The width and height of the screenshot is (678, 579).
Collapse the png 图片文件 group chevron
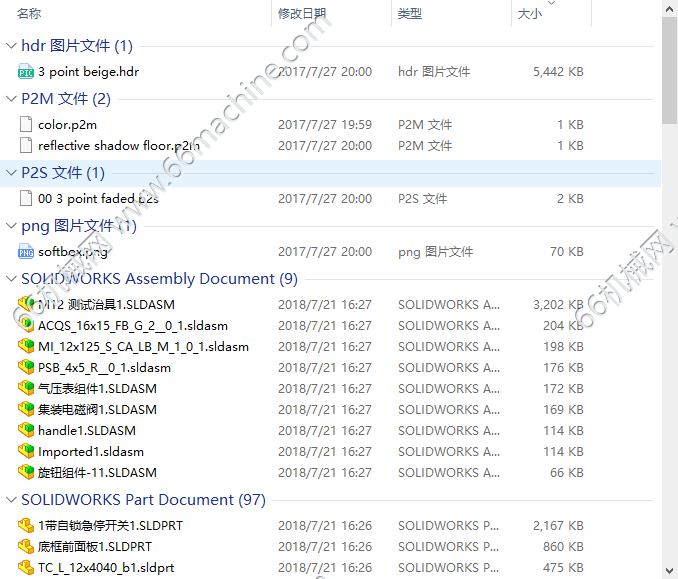(11, 226)
